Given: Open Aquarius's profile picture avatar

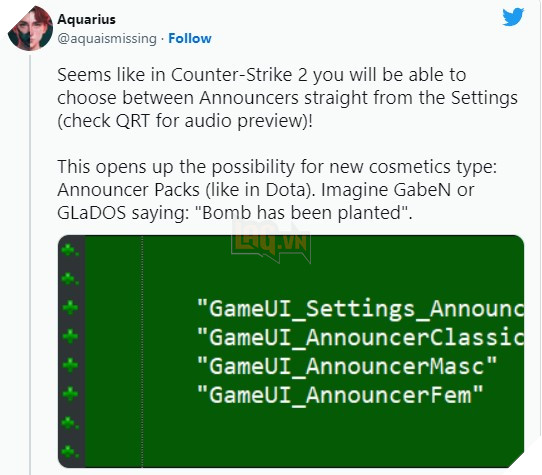Looking at the screenshot, I should tap(30, 28).
